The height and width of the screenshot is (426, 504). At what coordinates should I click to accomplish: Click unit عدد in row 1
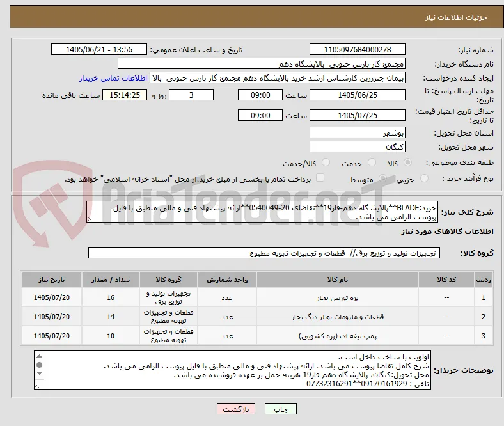[227, 297]
